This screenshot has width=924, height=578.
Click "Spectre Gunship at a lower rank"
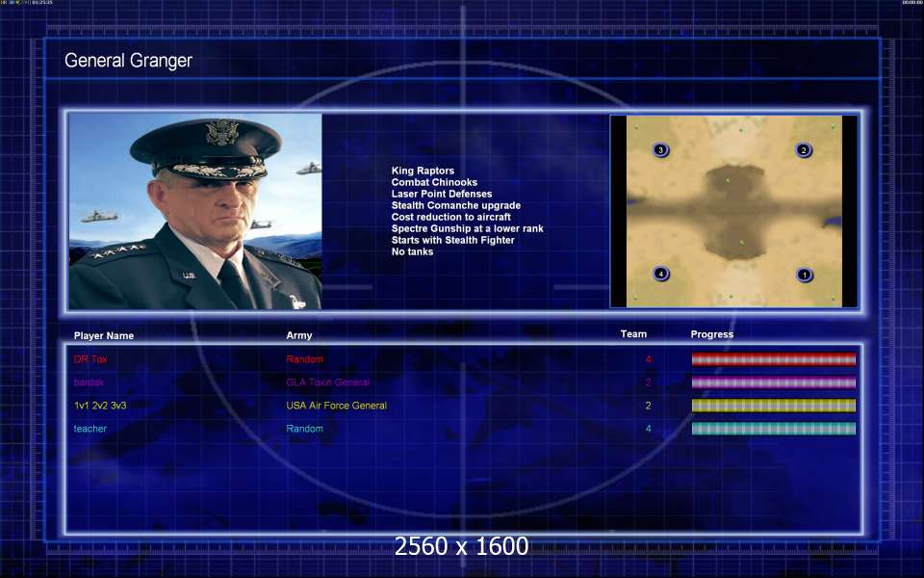coord(468,228)
